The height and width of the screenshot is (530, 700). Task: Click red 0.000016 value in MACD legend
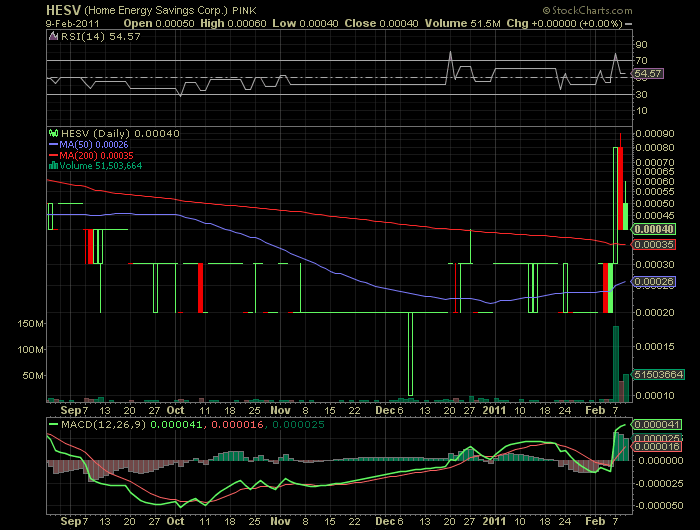(237, 424)
